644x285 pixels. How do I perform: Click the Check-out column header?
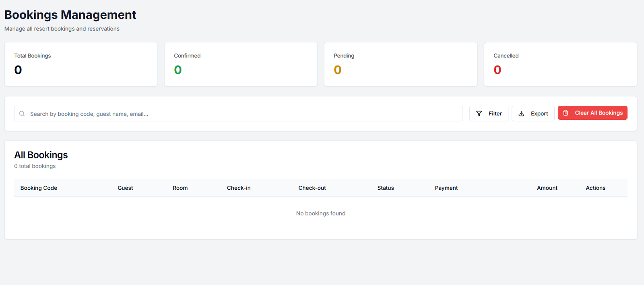(x=312, y=188)
